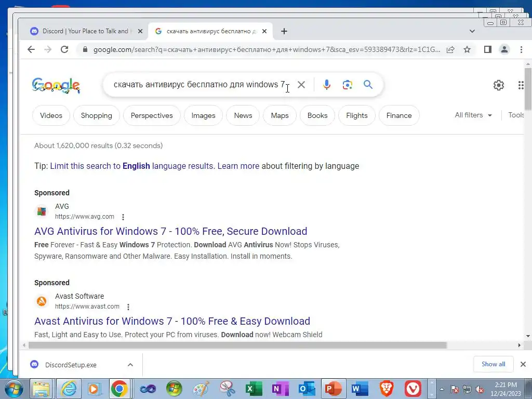
Task: Click https://www.avg.com URL text
Action: [x=85, y=217]
